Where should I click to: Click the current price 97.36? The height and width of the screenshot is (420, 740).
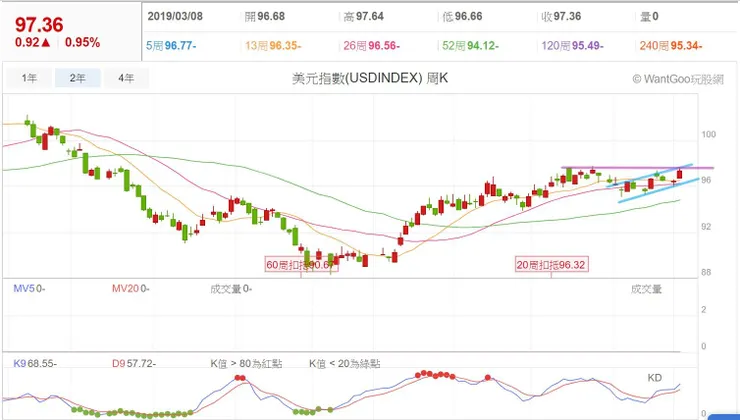tap(39, 25)
